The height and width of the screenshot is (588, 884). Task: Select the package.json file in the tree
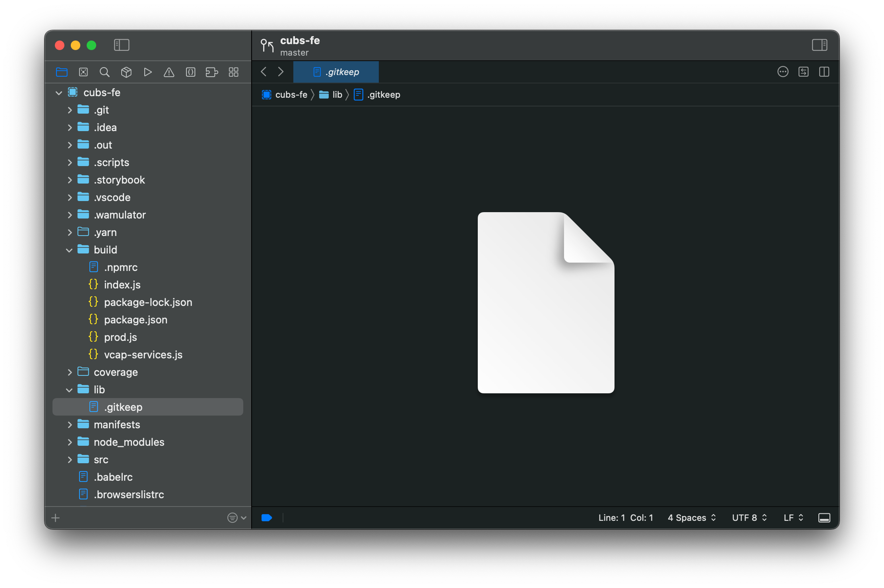[x=136, y=319]
